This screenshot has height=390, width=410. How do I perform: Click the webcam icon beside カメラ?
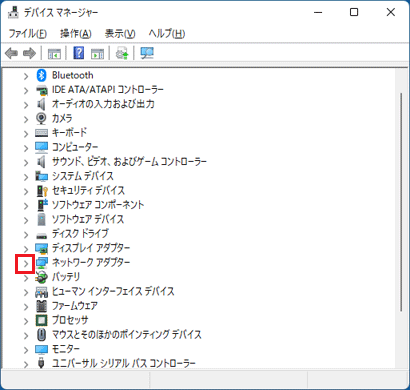[x=41, y=119]
